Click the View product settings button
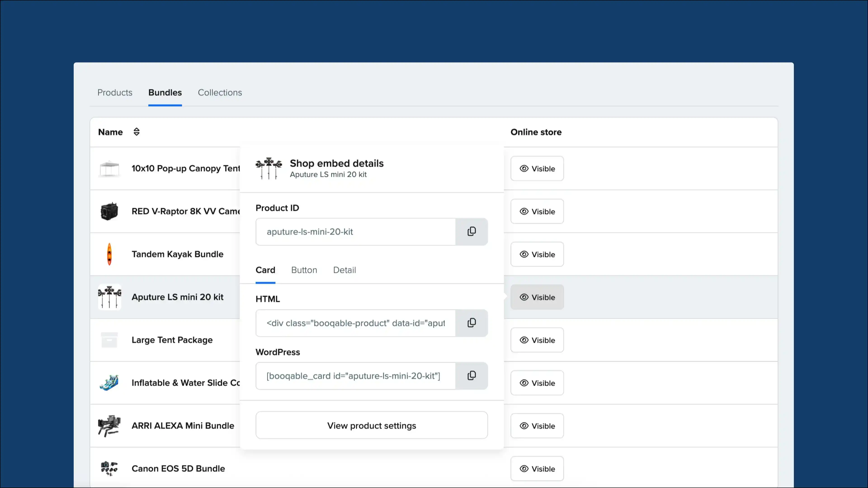 tap(371, 425)
